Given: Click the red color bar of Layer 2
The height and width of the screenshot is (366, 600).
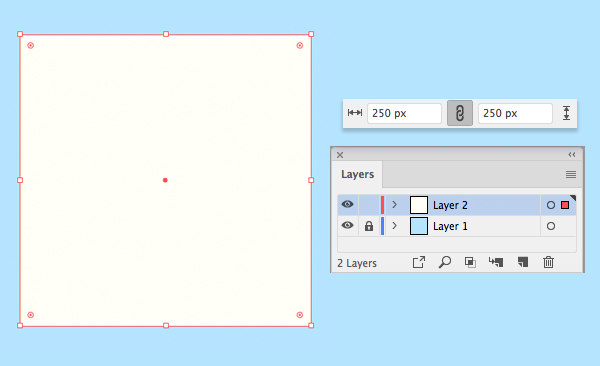Looking at the screenshot, I should (382, 205).
